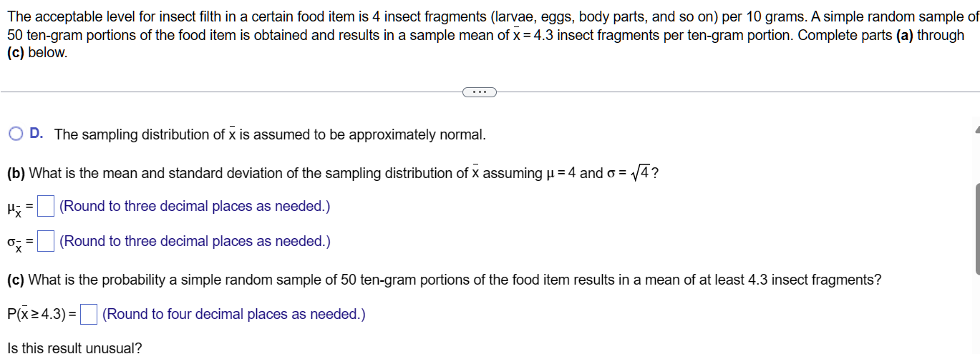The width and height of the screenshot is (980, 354).
Task: Click the bold "(c)" before "below"
Action: tap(15, 53)
